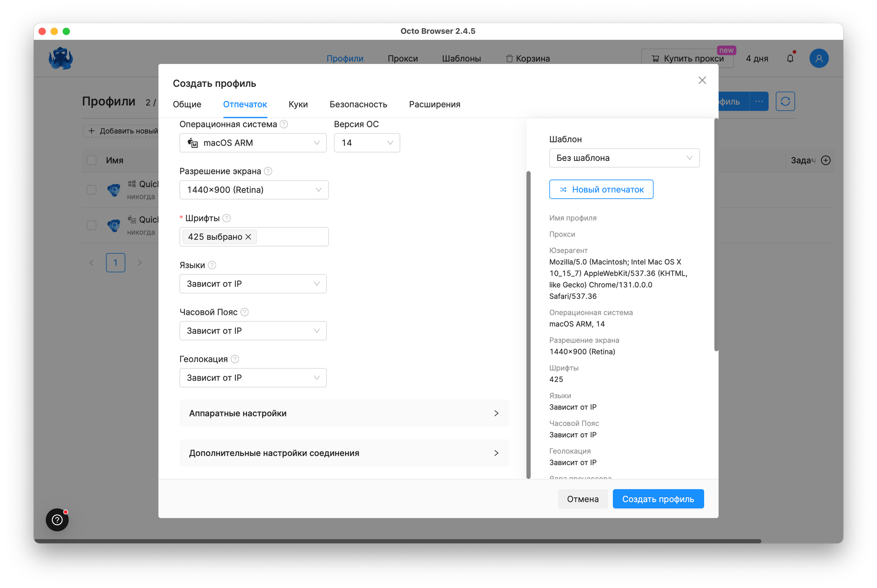
Task: Open the round help chat widget
Action: click(57, 520)
